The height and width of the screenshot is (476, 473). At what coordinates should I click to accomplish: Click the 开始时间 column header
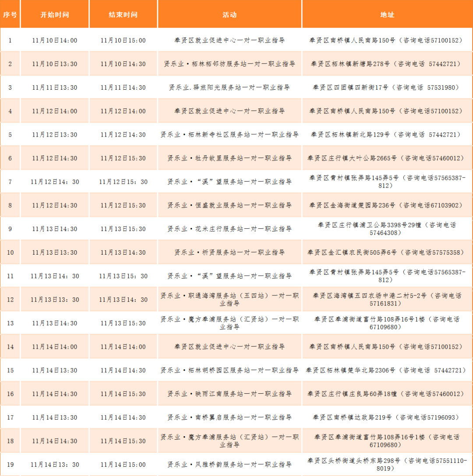[55, 14]
